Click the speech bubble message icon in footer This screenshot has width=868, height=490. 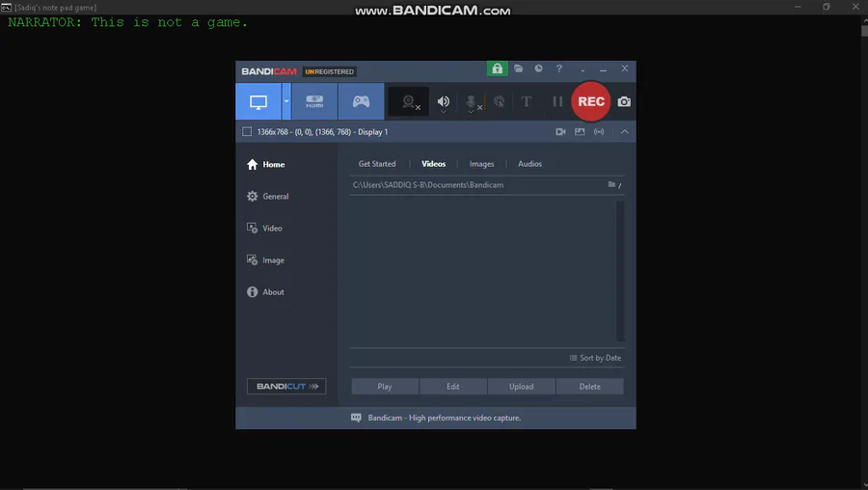click(356, 418)
